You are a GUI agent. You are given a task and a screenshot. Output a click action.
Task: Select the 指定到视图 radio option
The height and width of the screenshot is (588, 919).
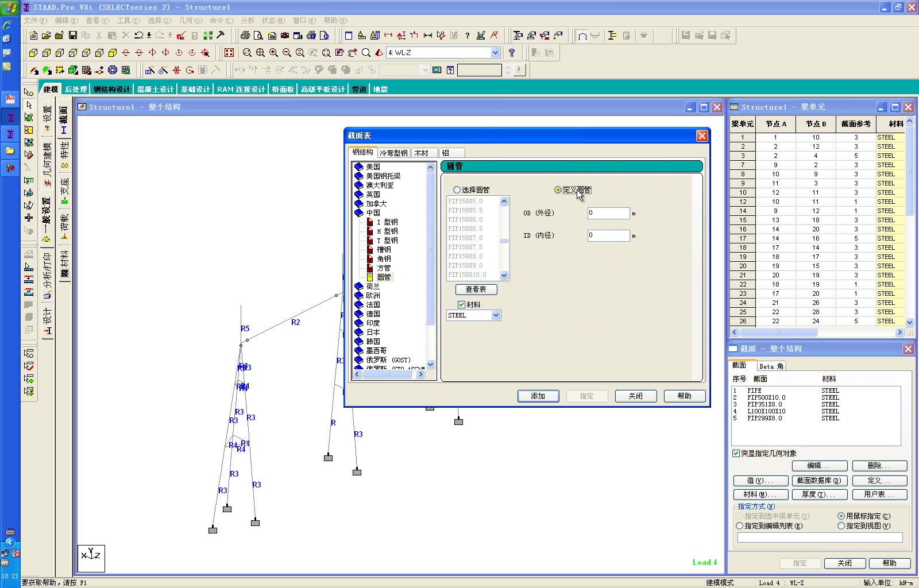tap(841, 526)
